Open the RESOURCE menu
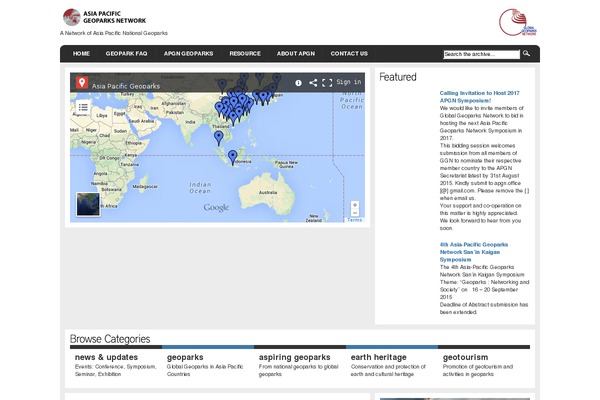 tap(245, 54)
